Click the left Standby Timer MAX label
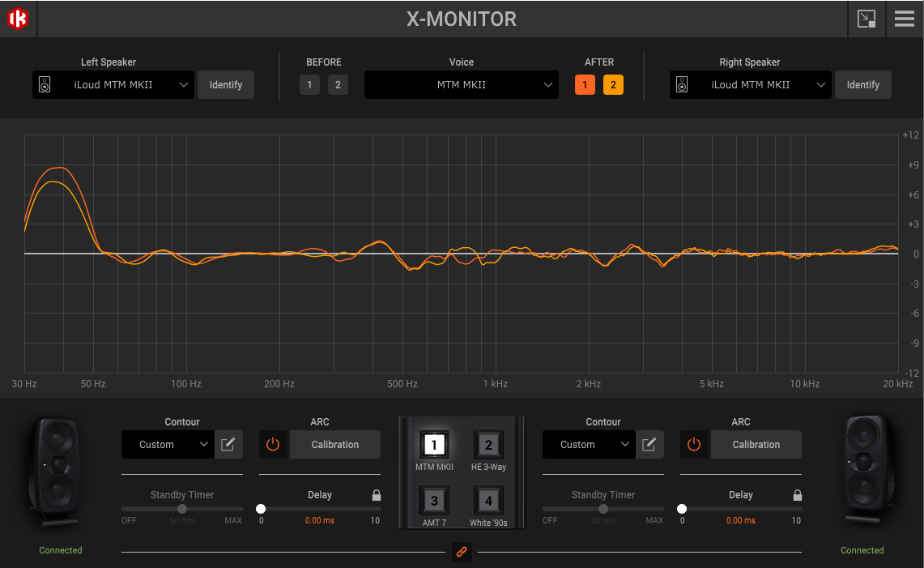The height and width of the screenshot is (568, 924). coord(233,520)
